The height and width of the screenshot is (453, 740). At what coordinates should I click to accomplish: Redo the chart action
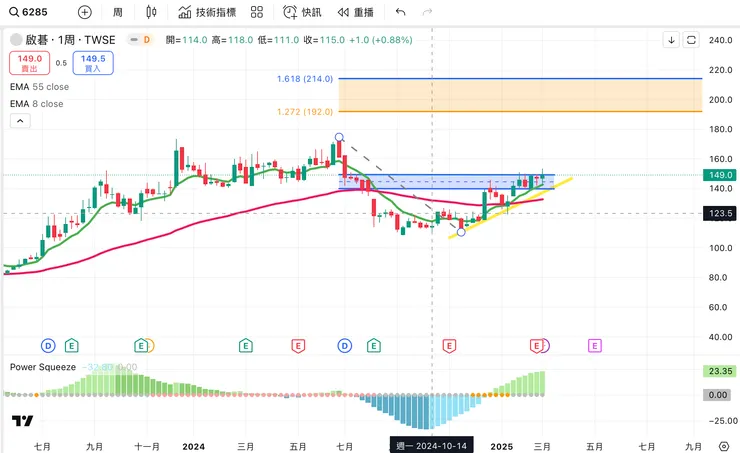(427, 12)
